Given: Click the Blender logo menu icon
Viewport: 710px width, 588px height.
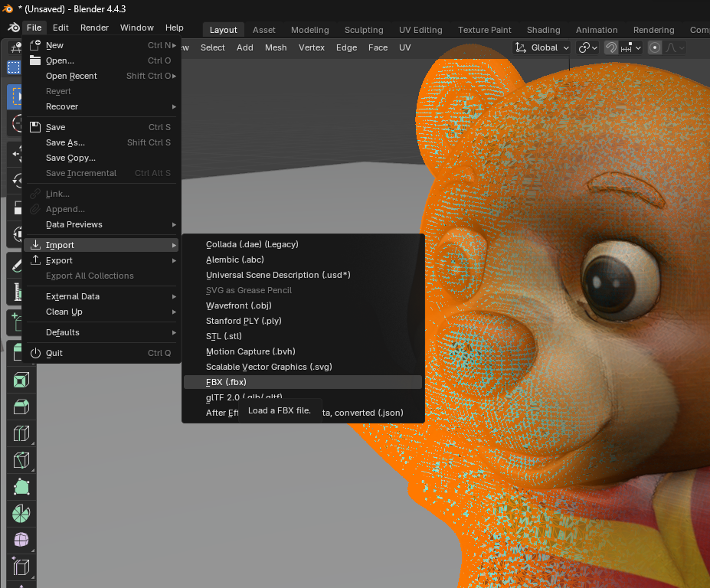Looking at the screenshot, I should [14, 28].
